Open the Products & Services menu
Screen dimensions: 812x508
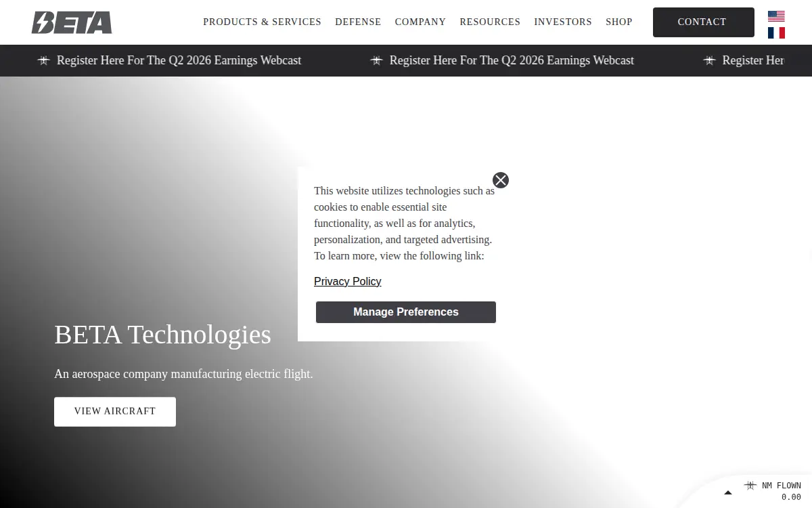(x=263, y=22)
